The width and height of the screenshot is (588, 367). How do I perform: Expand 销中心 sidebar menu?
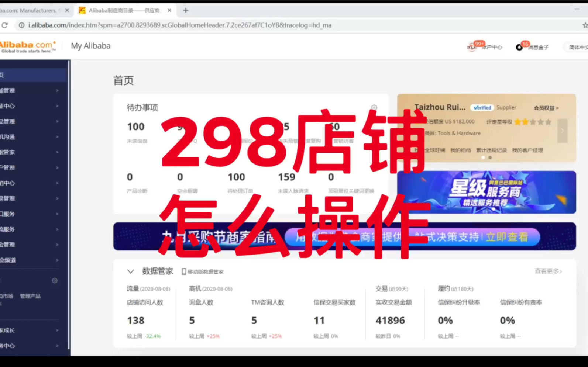click(x=34, y=183)
